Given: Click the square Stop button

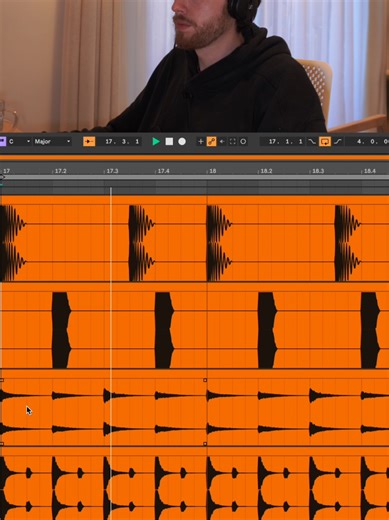Looking at the screenshot, I should point(169,141).
